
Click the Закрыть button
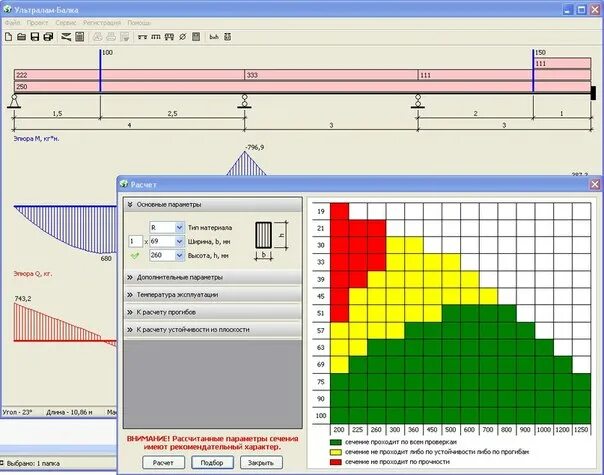(x=261, y=463)
